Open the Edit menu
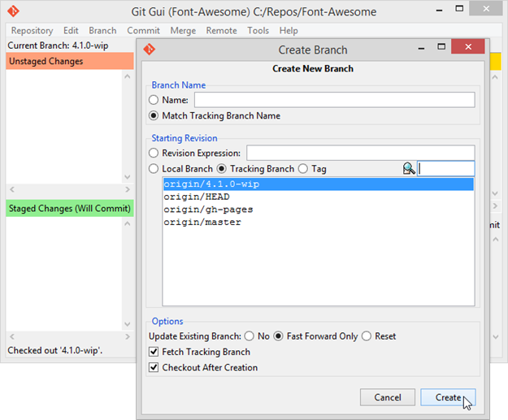 [x=71, y=30]
